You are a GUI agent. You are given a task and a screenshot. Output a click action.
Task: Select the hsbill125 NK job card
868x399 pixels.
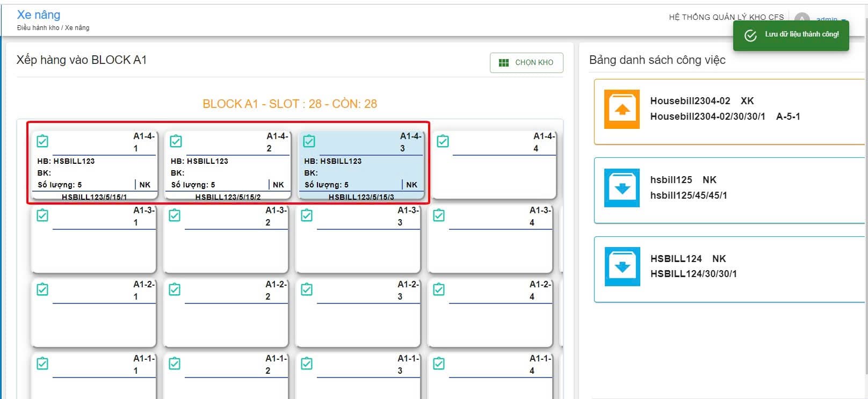(729, 191)
